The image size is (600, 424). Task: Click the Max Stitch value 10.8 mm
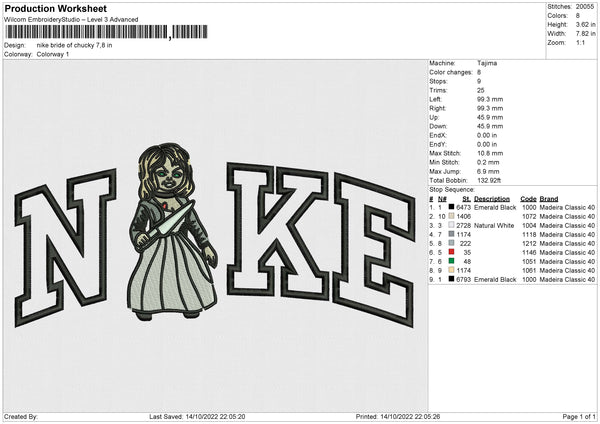490,153
